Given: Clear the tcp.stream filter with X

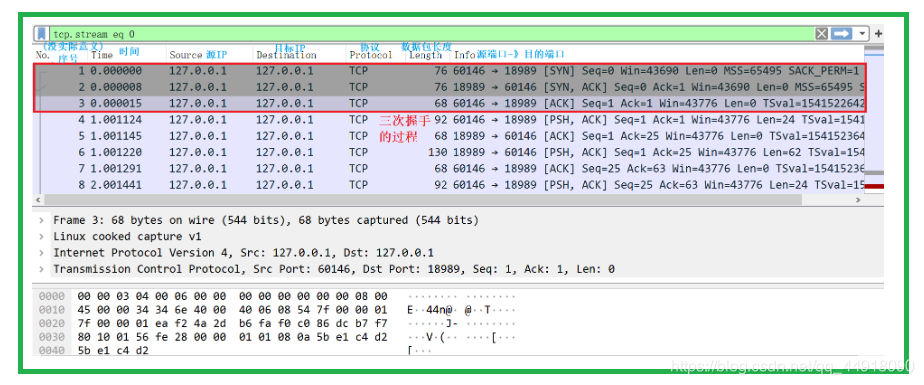Looking at the screenshot, I should point(821,34).
